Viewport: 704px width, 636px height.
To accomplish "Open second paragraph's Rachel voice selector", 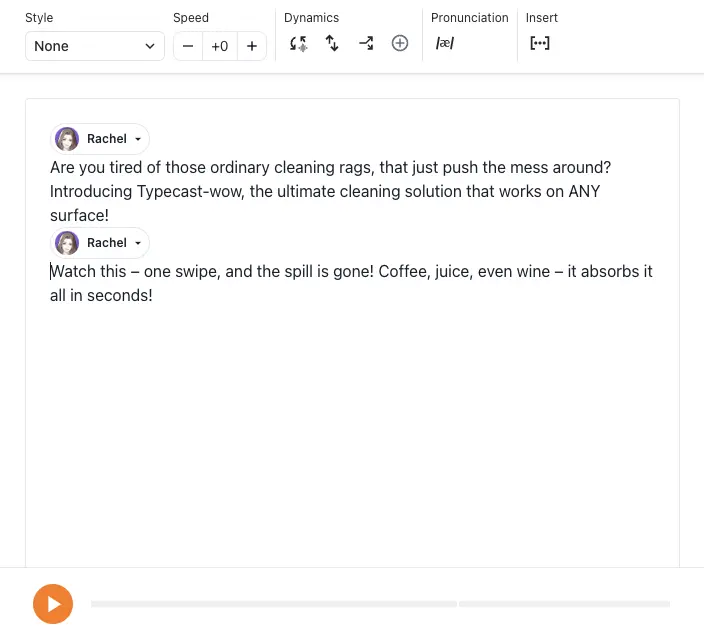I will coord(100,243).
